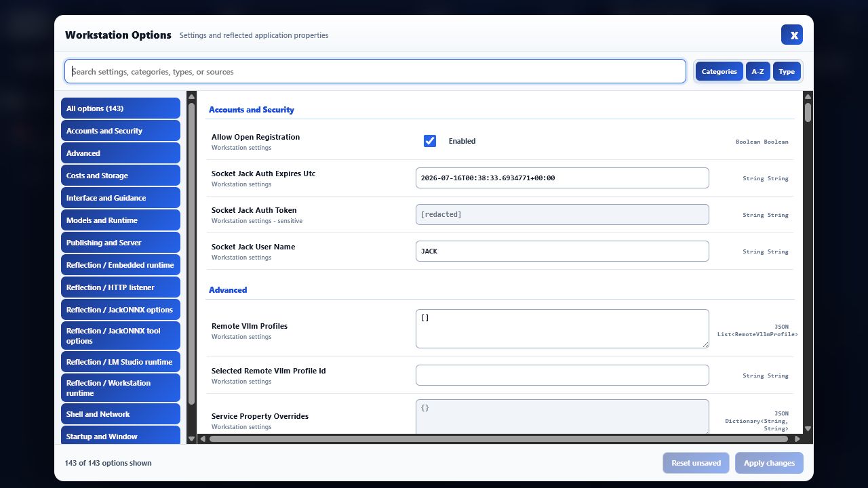Switch to Categories sort view
Image resolution: width=868 pixels, height=488 pixels.
(x=719, y=71)
